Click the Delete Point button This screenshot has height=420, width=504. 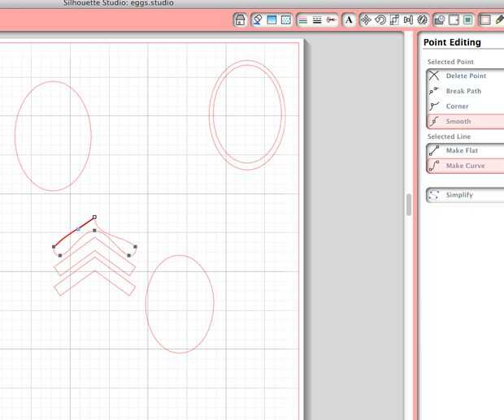[465, 76]
